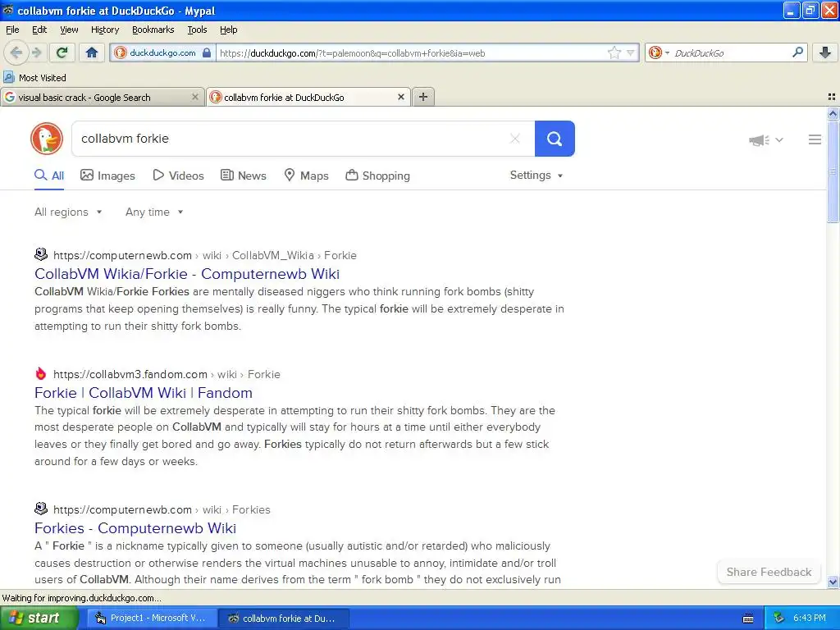Click the Share Feedback button
Screen dimensions: 840x630
coord(769,572)
